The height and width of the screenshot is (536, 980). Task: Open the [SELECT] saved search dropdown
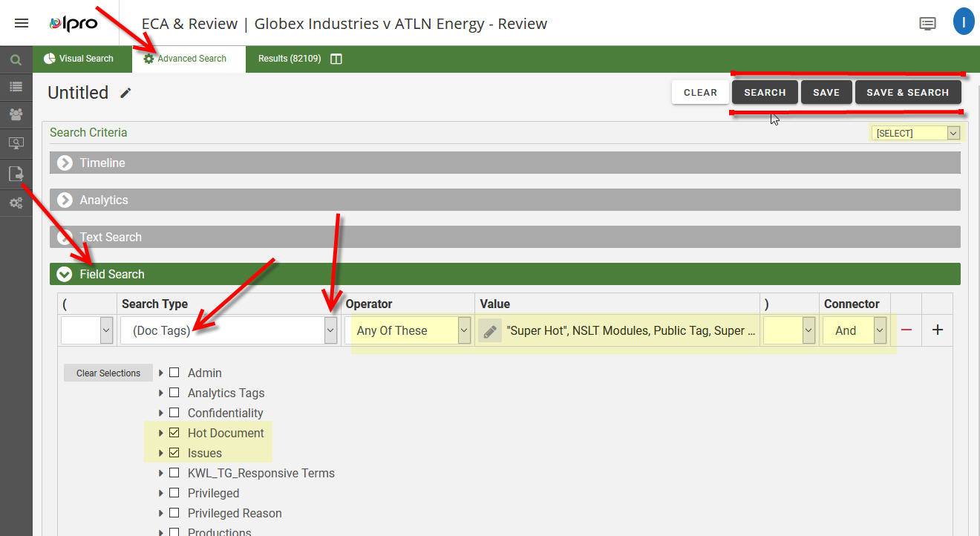[916, 133]
